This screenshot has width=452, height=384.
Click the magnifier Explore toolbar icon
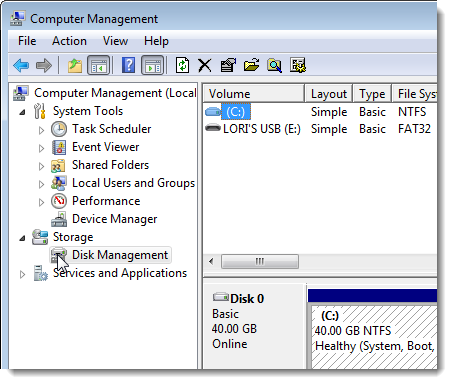[x=274, y=65]
